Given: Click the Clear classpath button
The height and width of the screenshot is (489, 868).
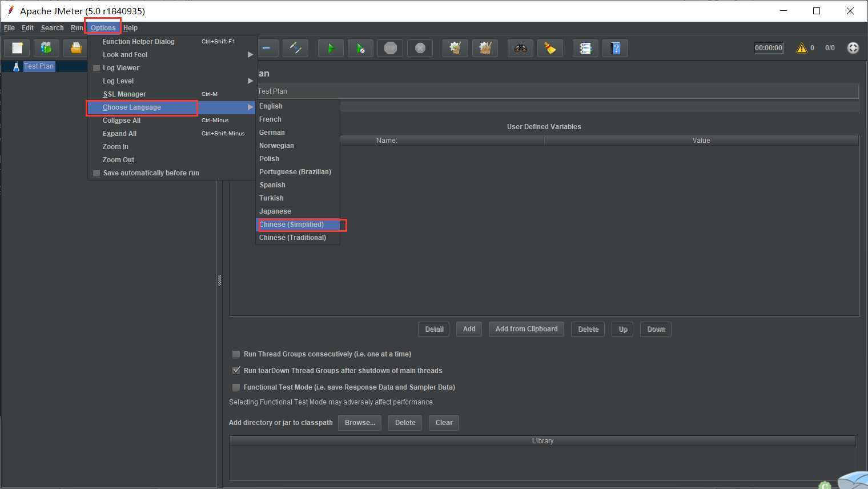Looking at the screenshot, I should coord(444,423).
